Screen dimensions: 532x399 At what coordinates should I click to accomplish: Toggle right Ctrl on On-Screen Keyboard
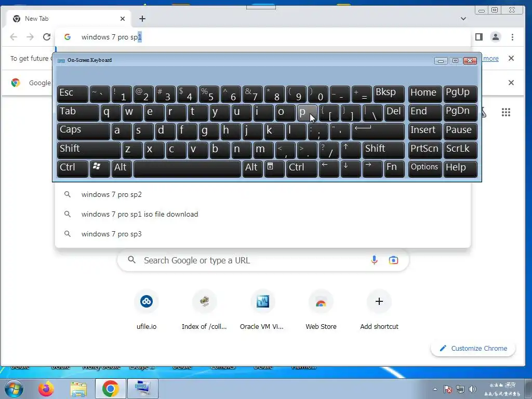pos(302,169)
